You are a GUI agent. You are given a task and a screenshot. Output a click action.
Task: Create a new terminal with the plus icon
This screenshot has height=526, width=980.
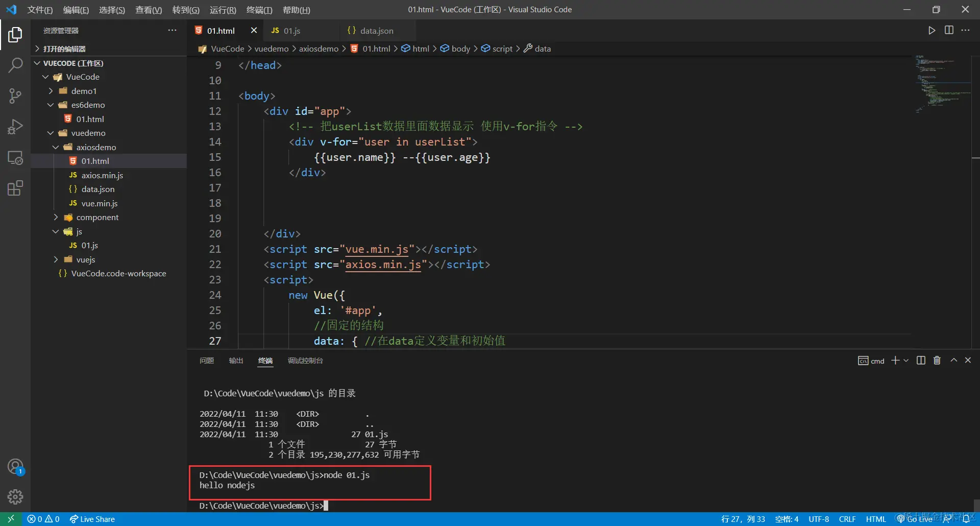895,360
